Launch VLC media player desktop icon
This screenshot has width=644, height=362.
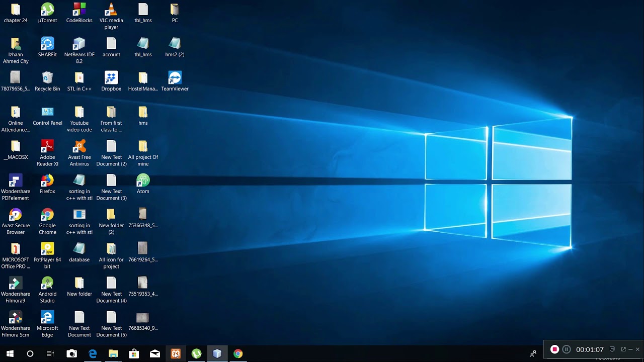pyautogui.click(x=111, y=16)
